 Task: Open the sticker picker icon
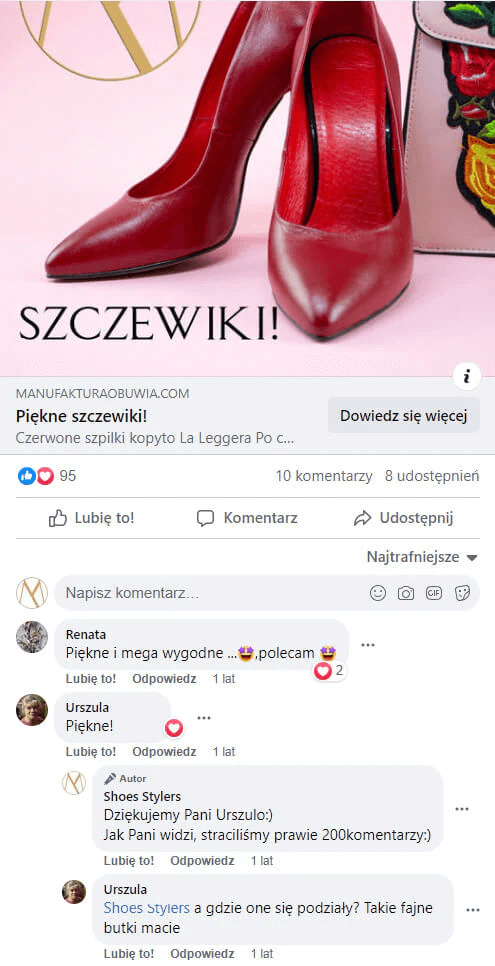(x=462, y=593)
